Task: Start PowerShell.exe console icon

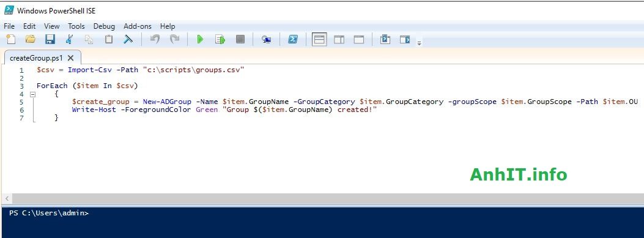Action: click(293, 39)
